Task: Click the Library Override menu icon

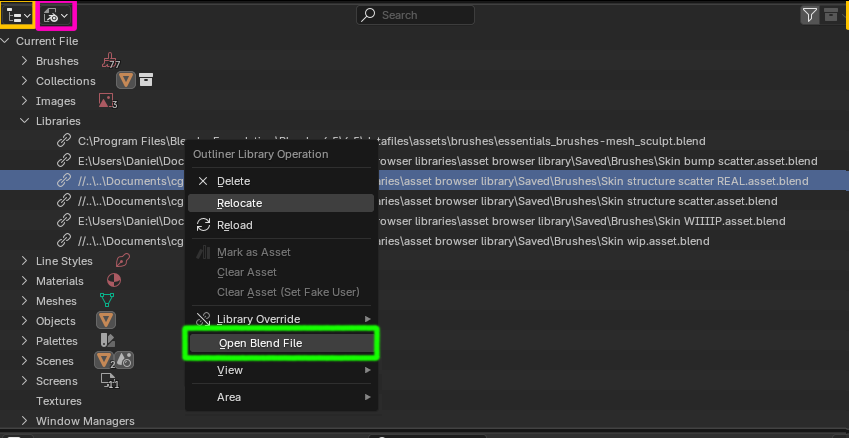Action: 203,319
